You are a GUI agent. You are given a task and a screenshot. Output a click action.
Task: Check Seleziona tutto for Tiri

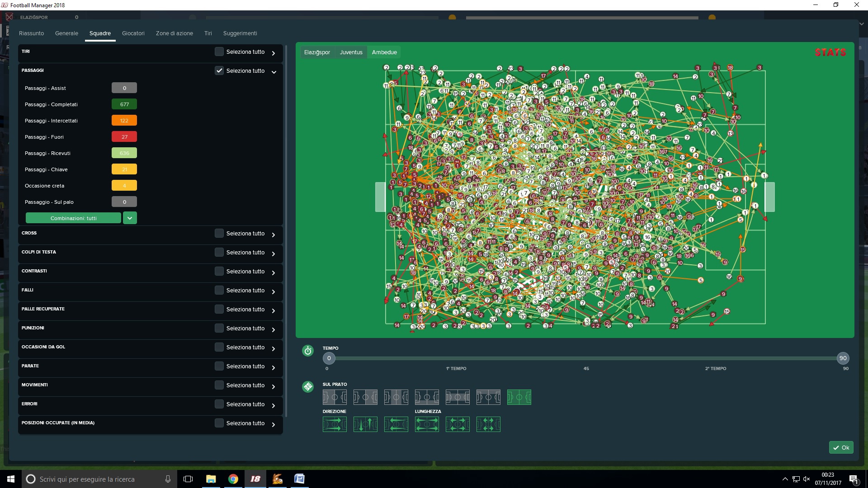click(x=219, y=52)
